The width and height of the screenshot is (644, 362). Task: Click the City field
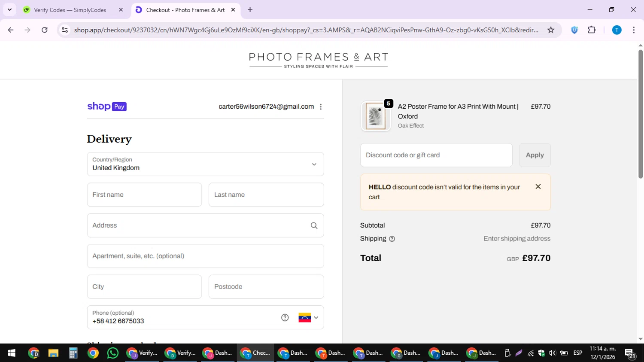[144, 287]
